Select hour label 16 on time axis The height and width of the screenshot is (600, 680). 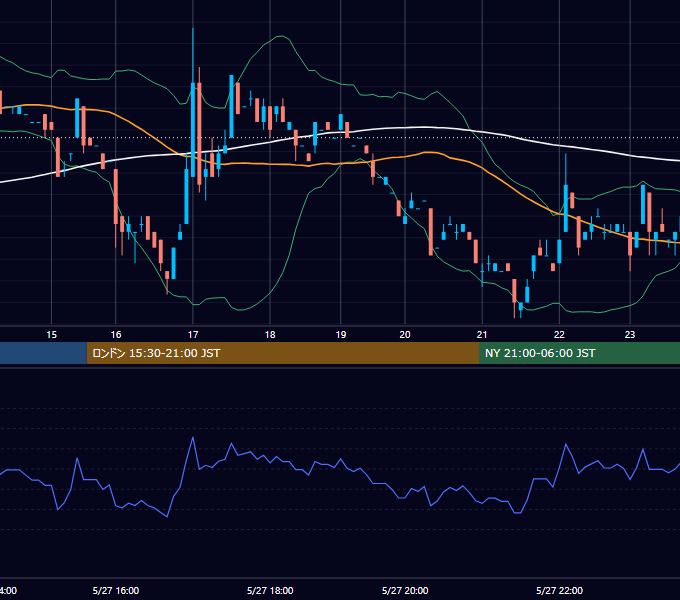point(116,335)
